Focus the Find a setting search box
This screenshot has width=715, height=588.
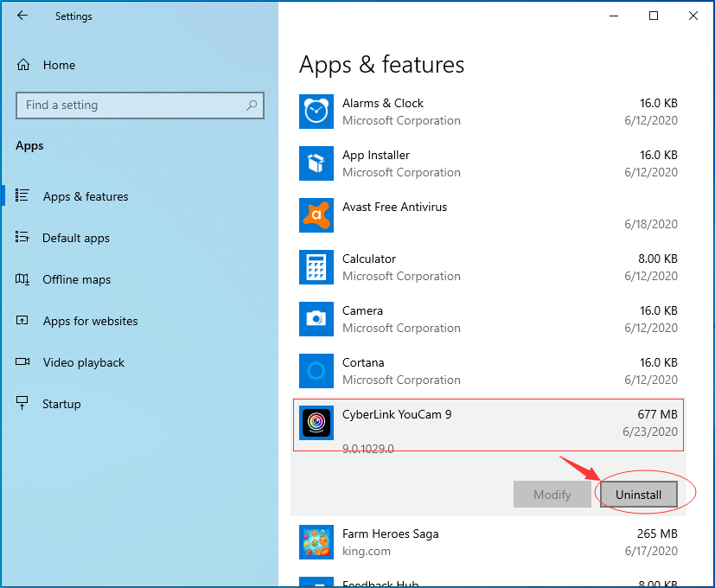coord(140,105)
